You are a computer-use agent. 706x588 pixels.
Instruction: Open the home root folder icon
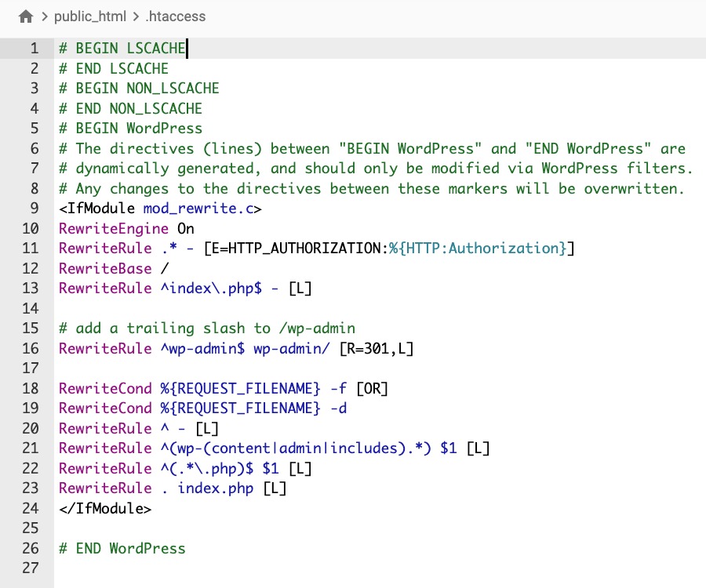point(26,16)
